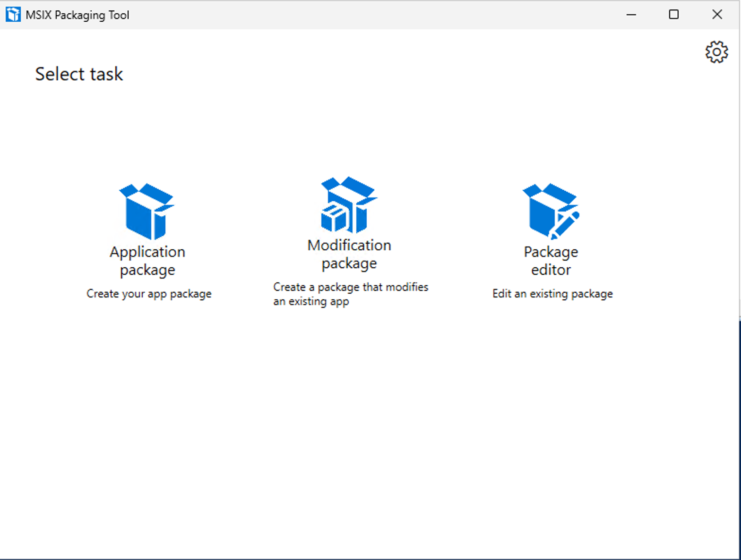Click blank white area below task options
Screen dimensions: 741x560
[x=369, y=425]
